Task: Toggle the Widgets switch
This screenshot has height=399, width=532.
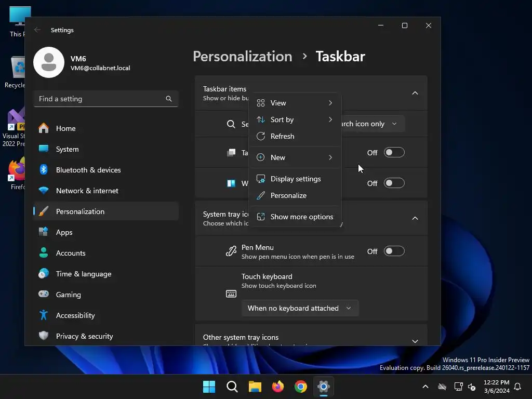Action: 394,183
